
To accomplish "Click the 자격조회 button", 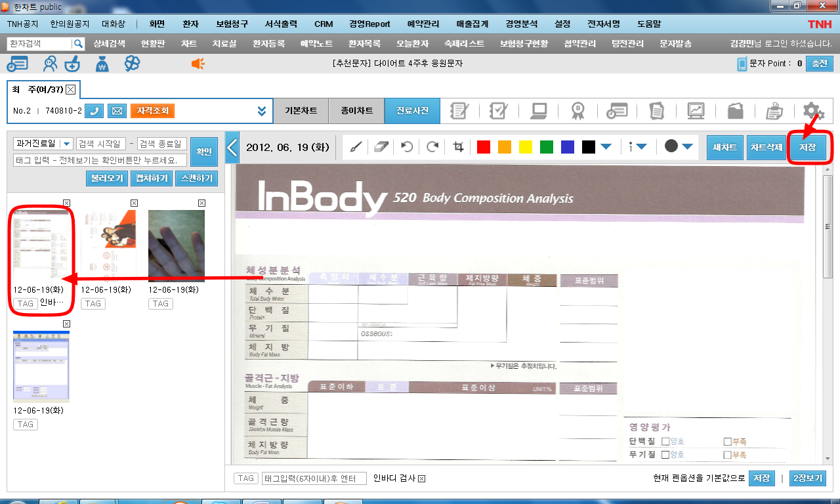I will pos(152,111).
